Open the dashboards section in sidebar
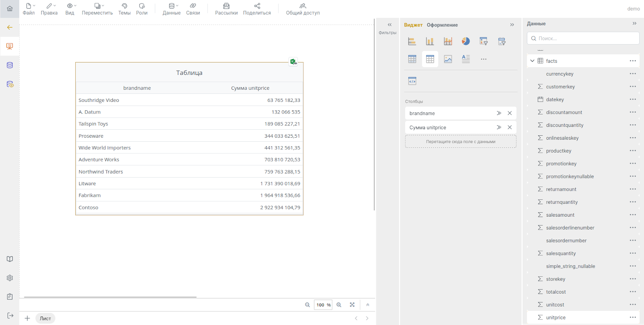Image resolution: width=644 pixels, height=325 pixels. pyautogui.click(x=10, y=46)
